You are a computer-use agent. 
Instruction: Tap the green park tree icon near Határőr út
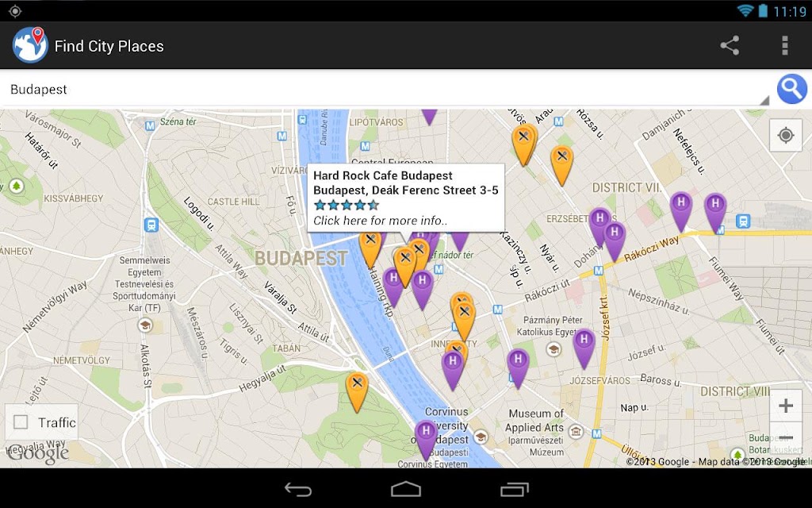[x=17, y=186]
